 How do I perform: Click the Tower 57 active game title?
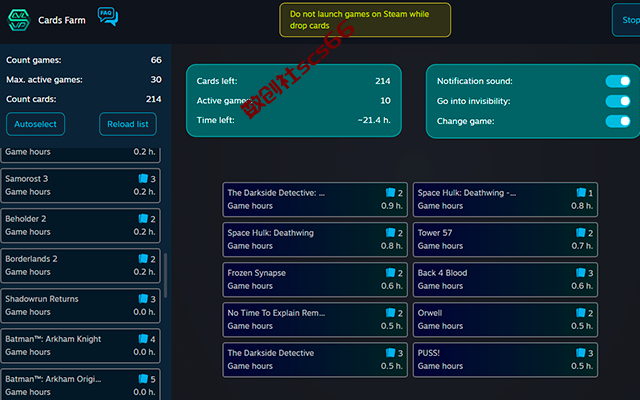(x=435, y=233)
